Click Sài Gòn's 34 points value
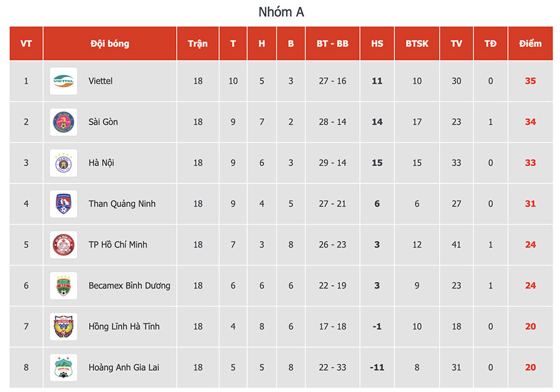 530,122
